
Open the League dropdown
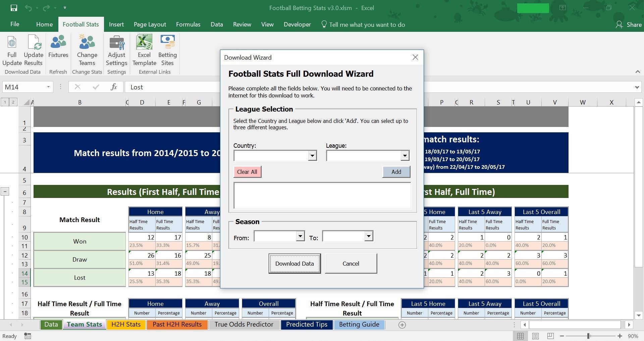(405, 155)
